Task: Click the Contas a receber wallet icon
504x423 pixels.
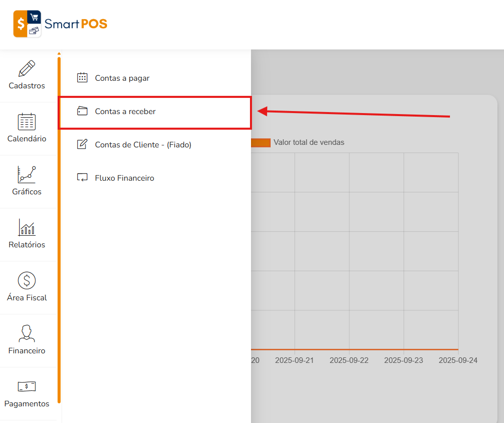Action: [x=82, y=111]
